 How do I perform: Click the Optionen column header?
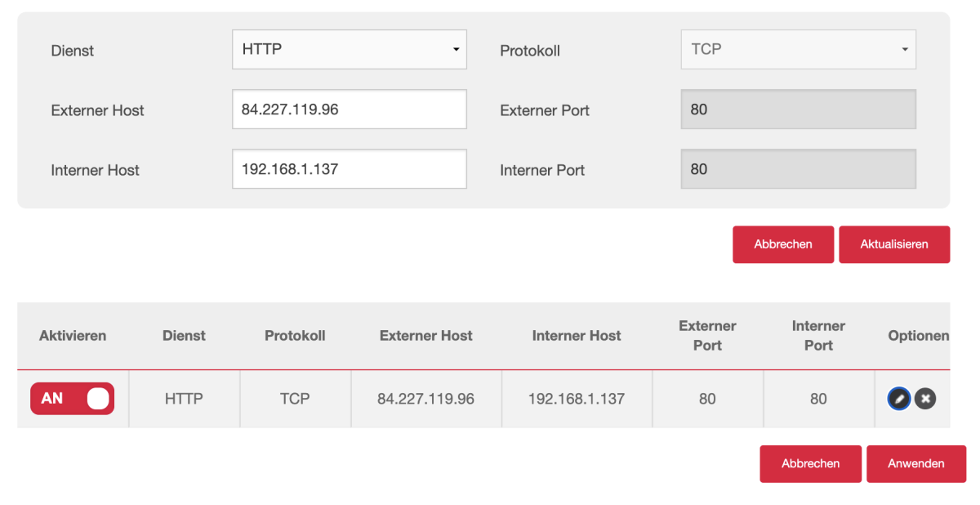(x=919, y=336)
